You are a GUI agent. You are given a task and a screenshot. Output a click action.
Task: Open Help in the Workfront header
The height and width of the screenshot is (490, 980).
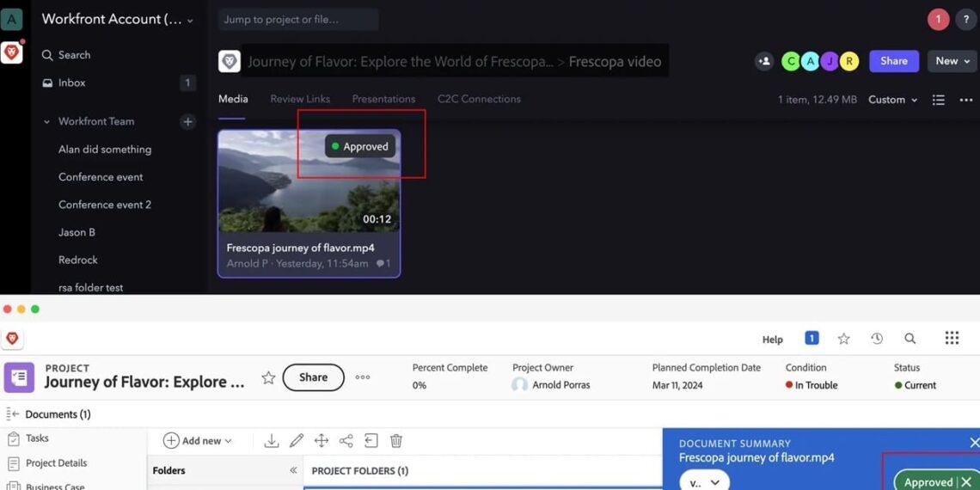point(773,340)
